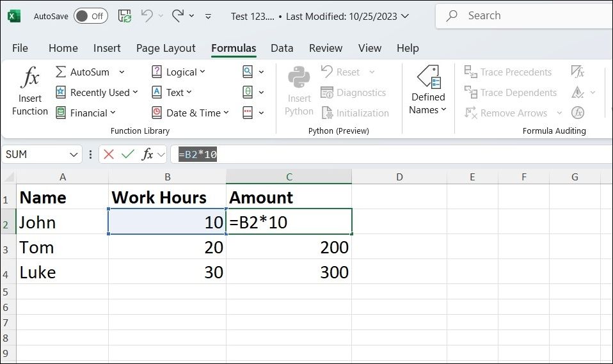Screen dimensions: 613x364
Task: Click the Save icon in title bar
Action: point(125,16)
